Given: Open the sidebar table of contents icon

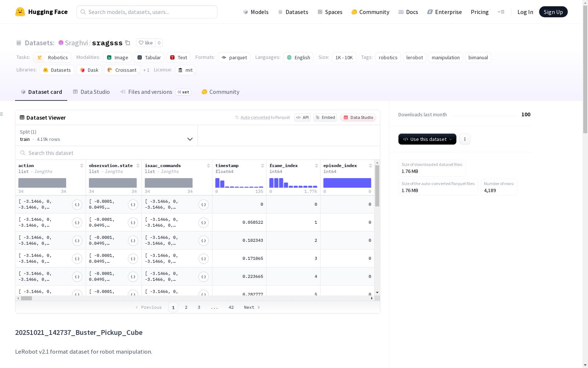Looking at the screenshot, I should pyautogui.click(x=2, y=114).
